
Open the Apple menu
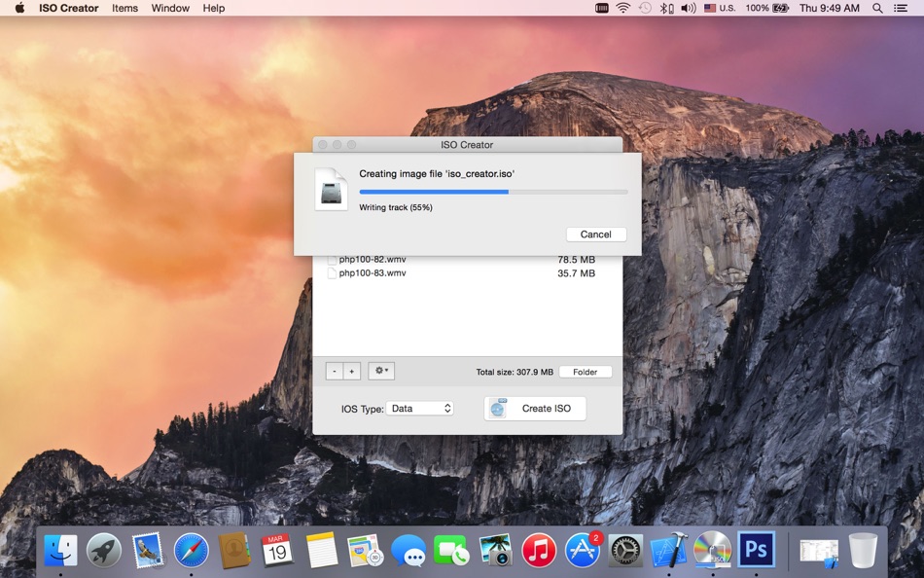19,8
